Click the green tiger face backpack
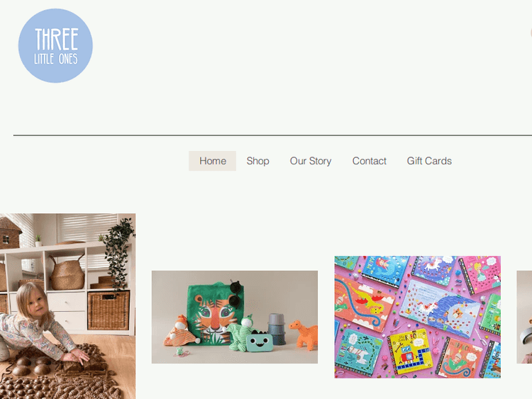 click(212, 313)
